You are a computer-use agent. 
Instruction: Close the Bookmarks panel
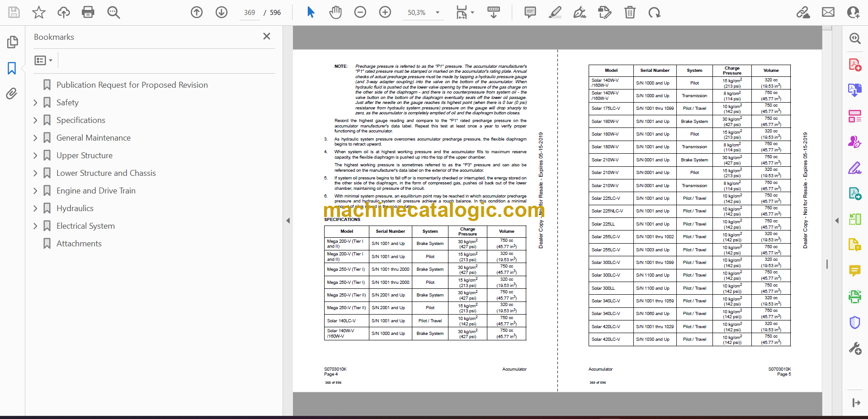click(x=267, y=36)
